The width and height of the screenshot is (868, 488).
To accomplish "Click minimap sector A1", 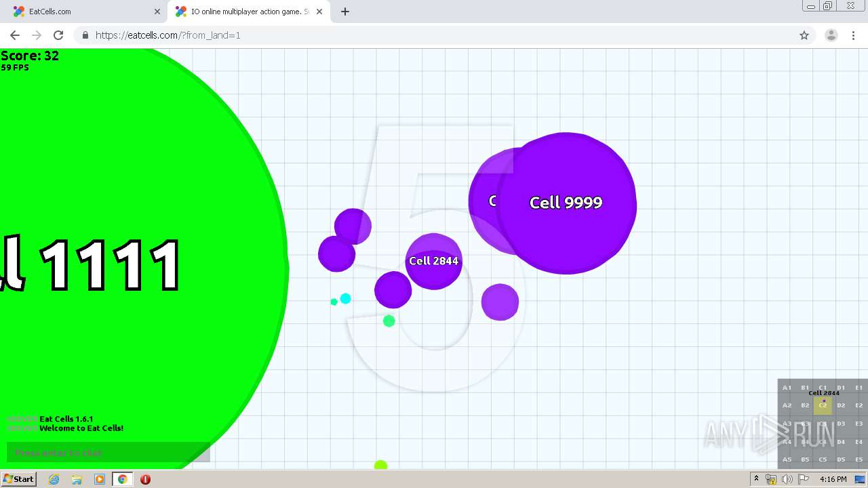I will click(x=787, y=388).
